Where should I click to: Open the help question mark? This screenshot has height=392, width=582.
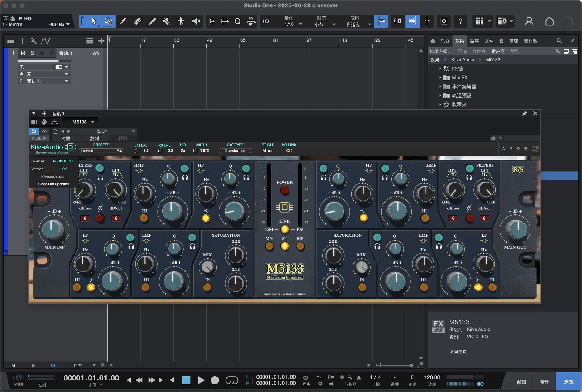[x=460, y=21]
